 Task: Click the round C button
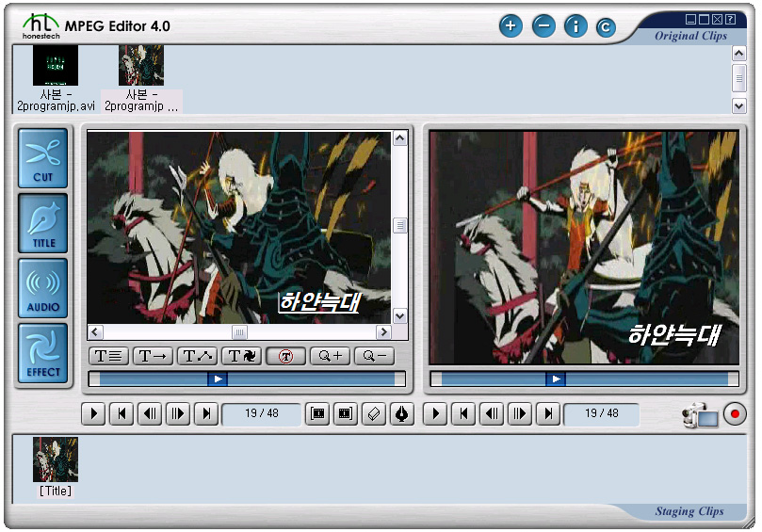pos(606,27)
